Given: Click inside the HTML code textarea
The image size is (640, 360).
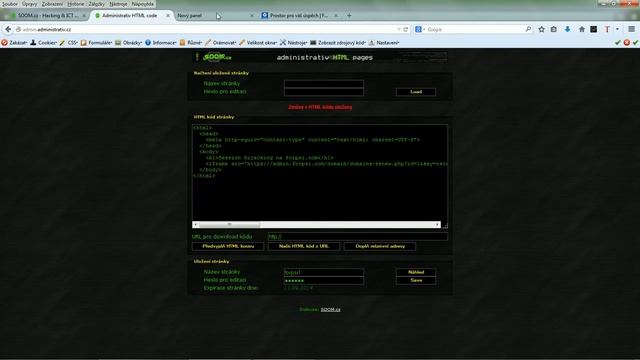Looking at the screenshot, I should [x=320, y=173].
